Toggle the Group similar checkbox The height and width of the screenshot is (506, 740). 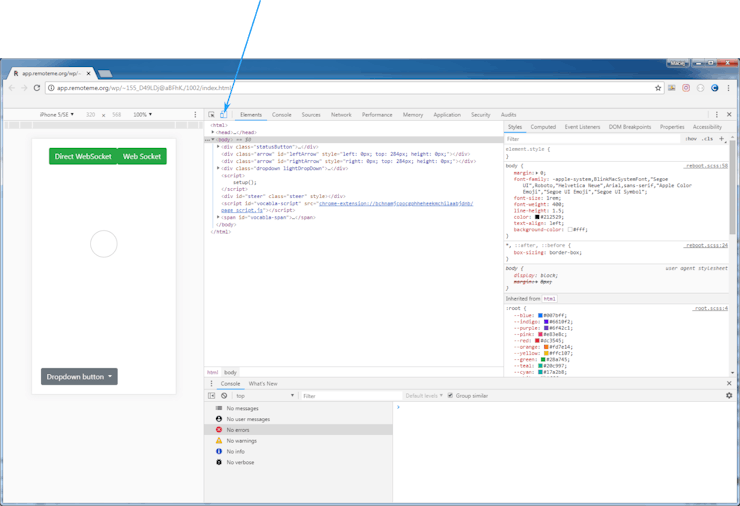pos(450,396)
